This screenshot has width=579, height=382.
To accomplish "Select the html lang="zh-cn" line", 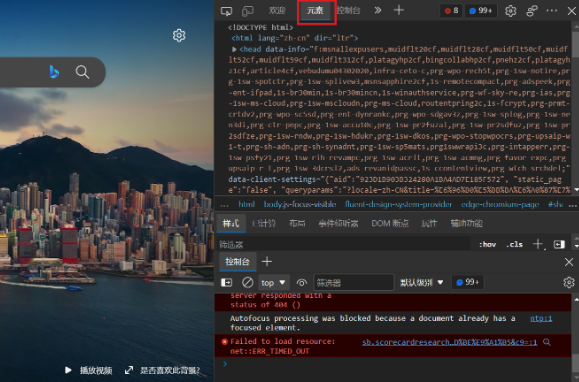I will click(x=295, y=38).
